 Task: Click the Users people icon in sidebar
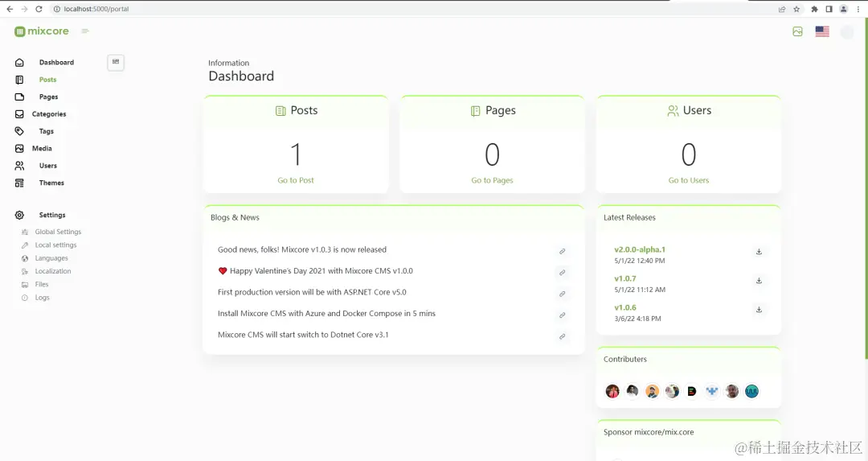pos(19,166)
